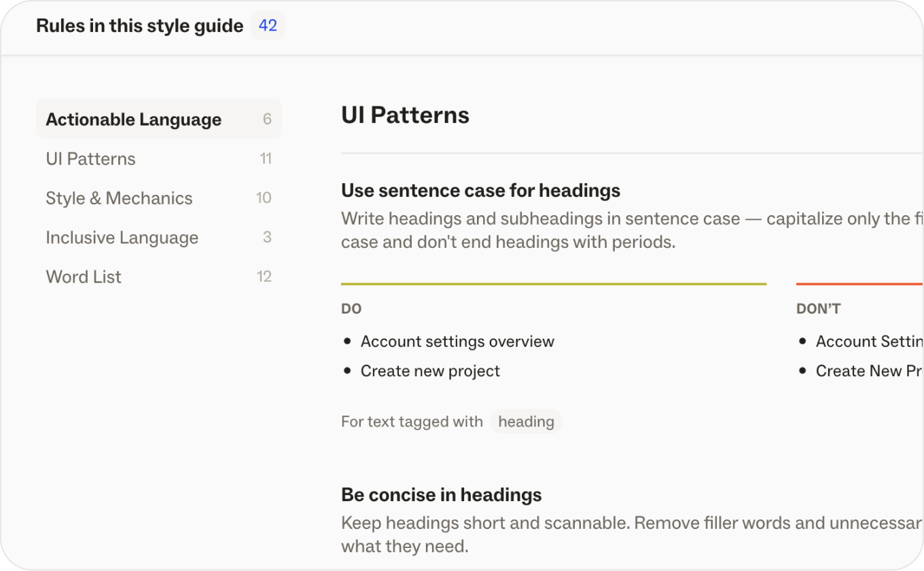Viewport: 924px width, 571px height.
Task: Open the Be concise in headings rule
Action: pos(441,495)
